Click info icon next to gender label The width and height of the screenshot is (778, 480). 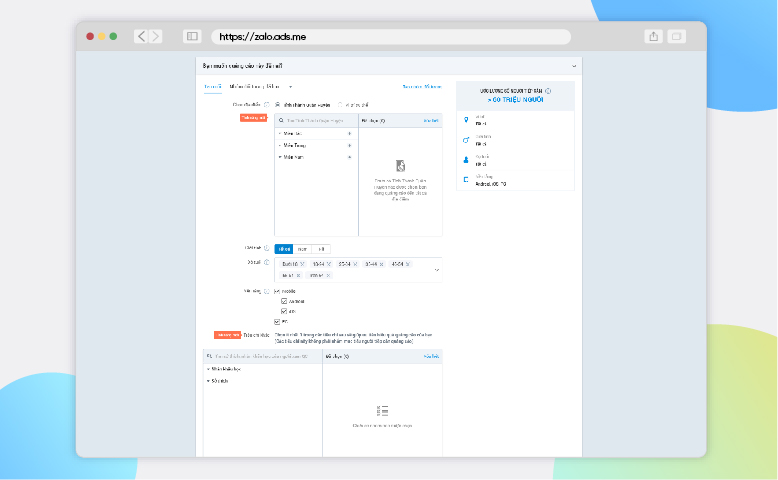point(266,248)
